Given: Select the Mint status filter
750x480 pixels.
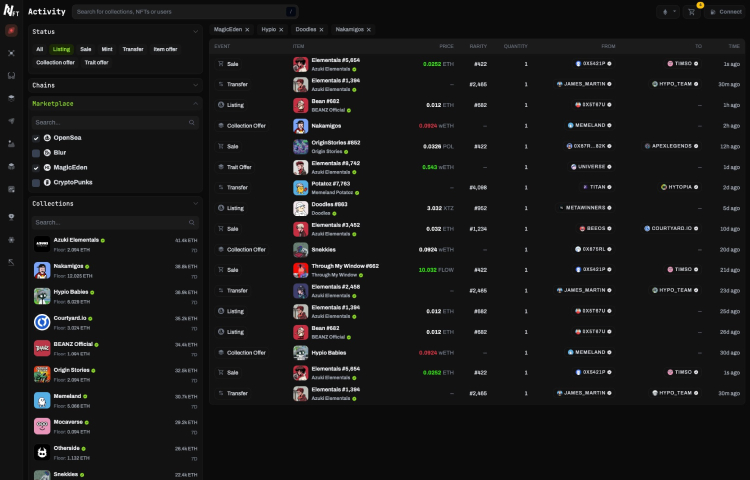Looking at the screenshot, I should [107, 49].
